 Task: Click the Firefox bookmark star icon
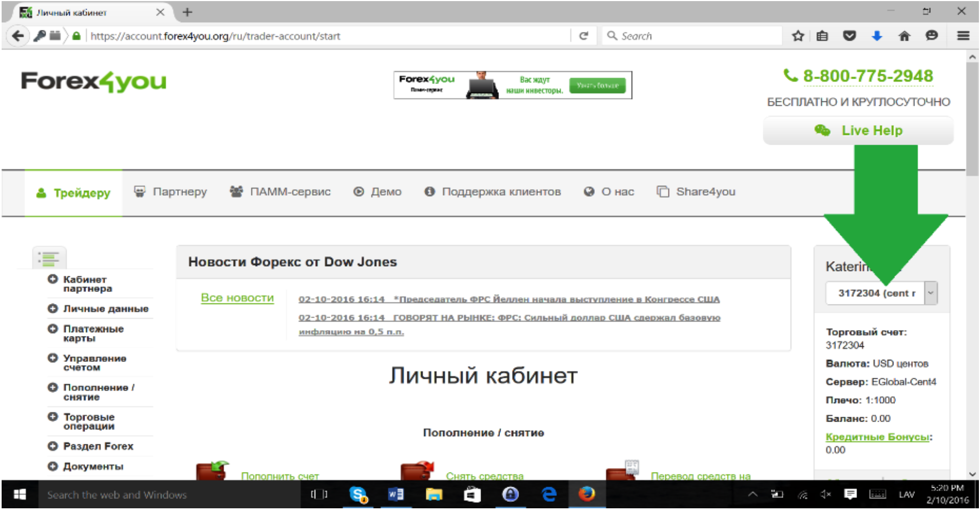(x=797, y=36)
